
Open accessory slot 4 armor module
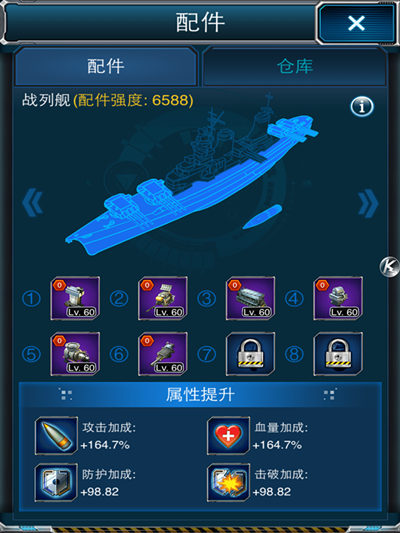338,298
